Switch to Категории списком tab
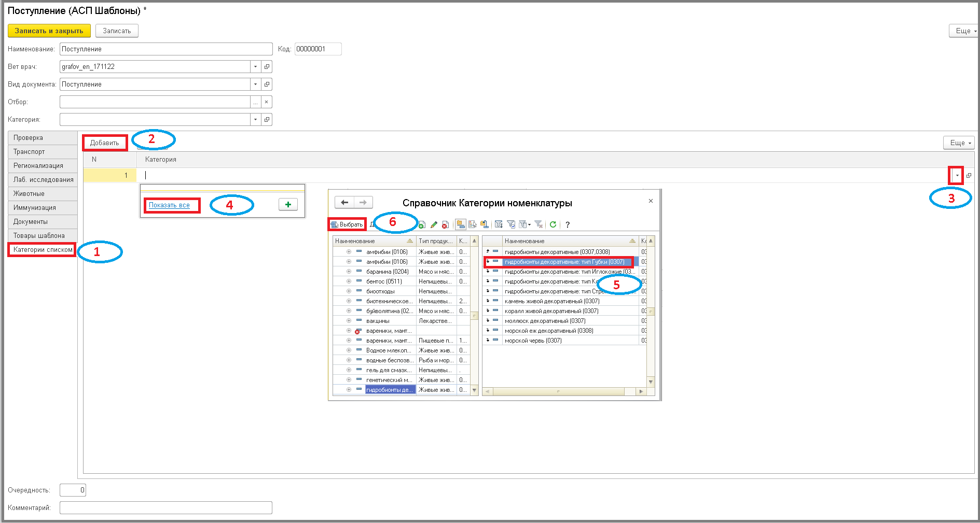Screen dimensions: 980x523 (43, 249)
